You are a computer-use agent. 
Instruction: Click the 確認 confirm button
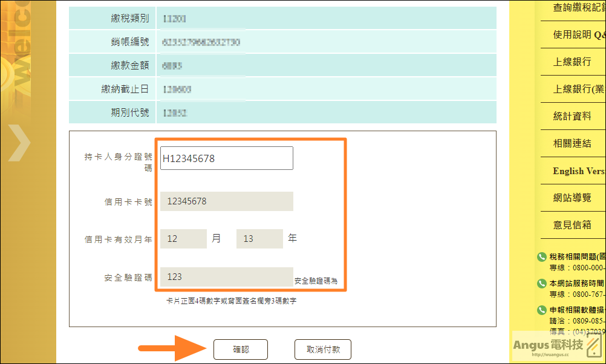[240, 349]
